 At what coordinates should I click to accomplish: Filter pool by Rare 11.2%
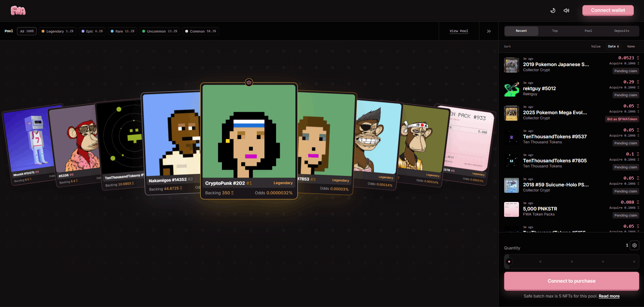(123, 31)
